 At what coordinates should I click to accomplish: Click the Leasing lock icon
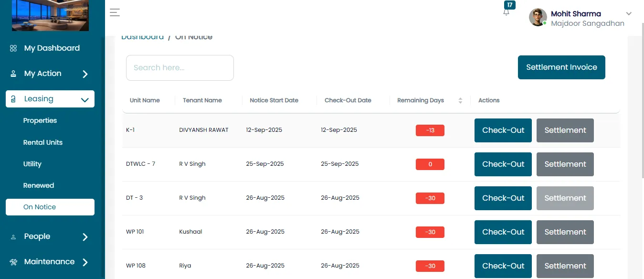tap(13, 99)
